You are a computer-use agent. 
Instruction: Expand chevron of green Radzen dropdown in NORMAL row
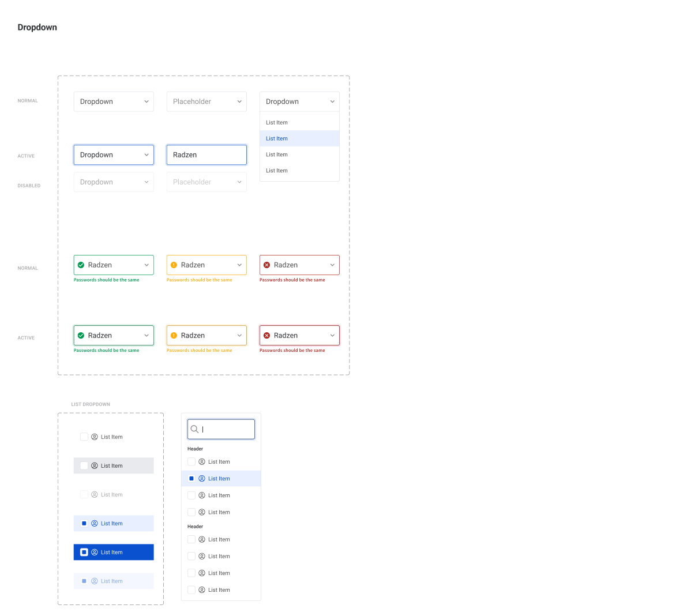click(x=147, y=265)
